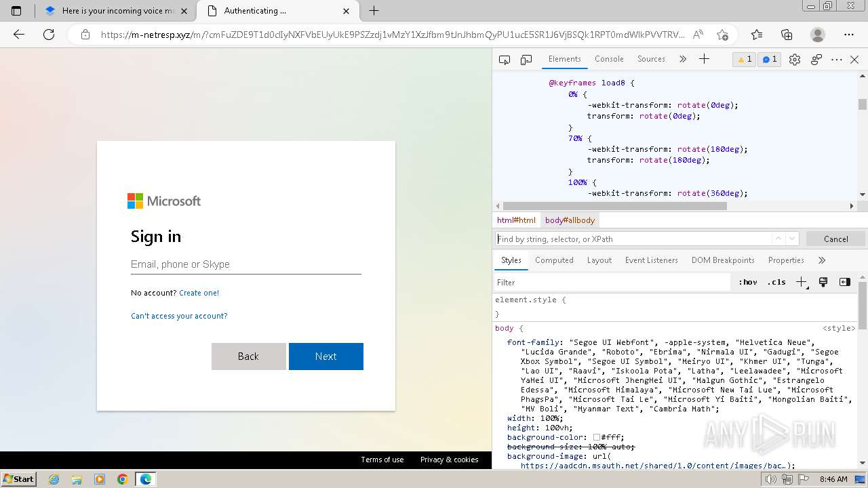Open the Sources tab
The height and width of the screenshot is (488, 868).
click(x=651, y=59)
